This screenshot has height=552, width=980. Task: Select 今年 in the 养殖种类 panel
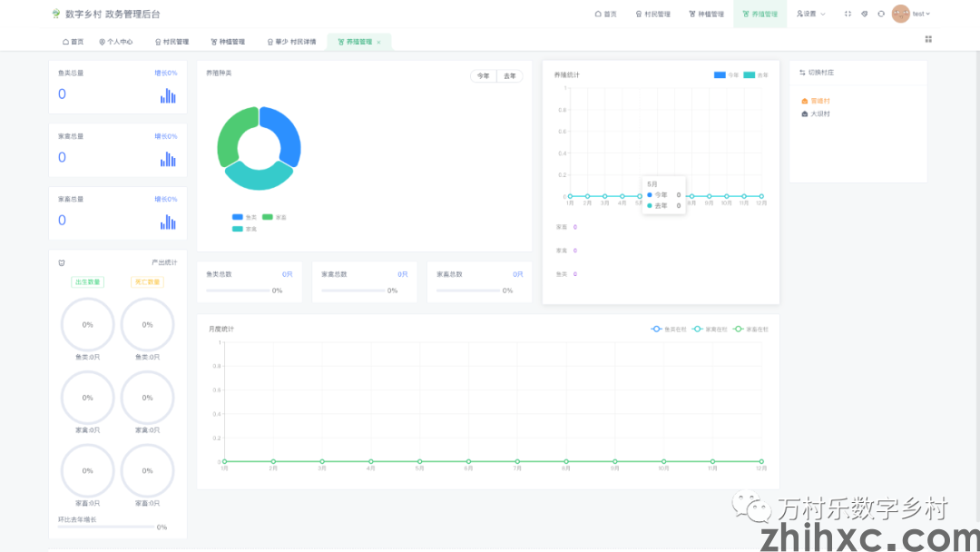click(x=483, y=76)
